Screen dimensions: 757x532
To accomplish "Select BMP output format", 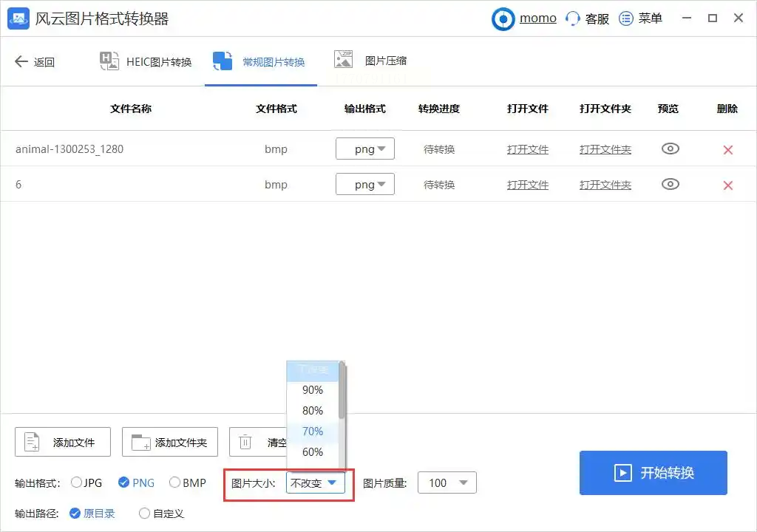I will click(x=188, y=482).
